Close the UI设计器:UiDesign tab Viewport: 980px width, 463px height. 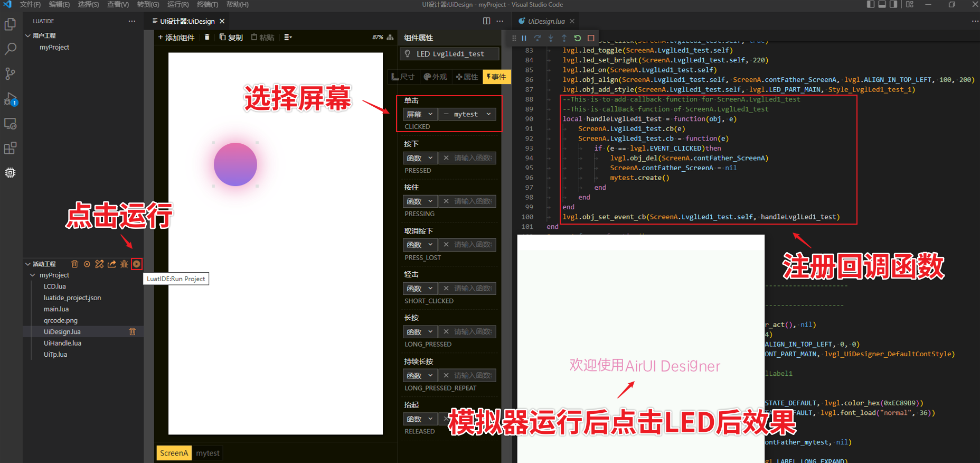tap(222, 21)
